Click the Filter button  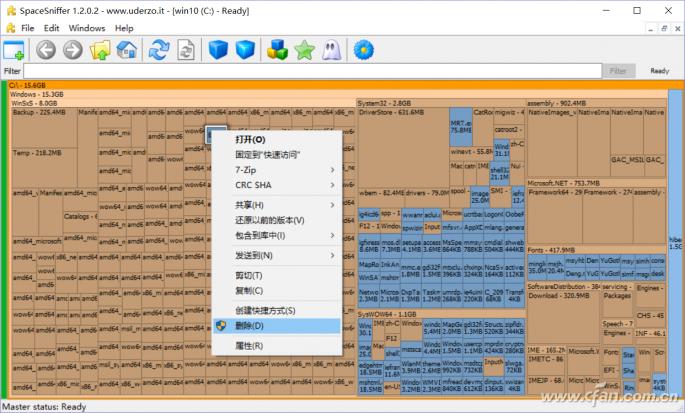[x=618, y=71]
